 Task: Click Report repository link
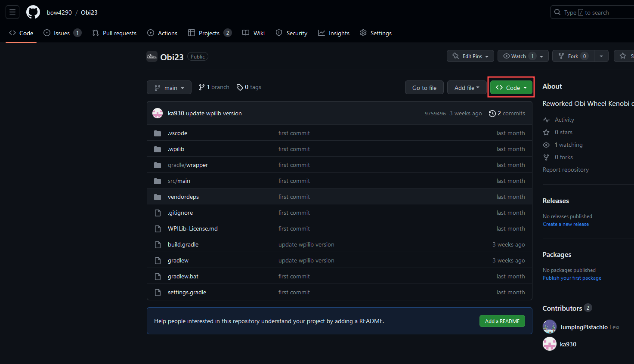pos(566,170)
